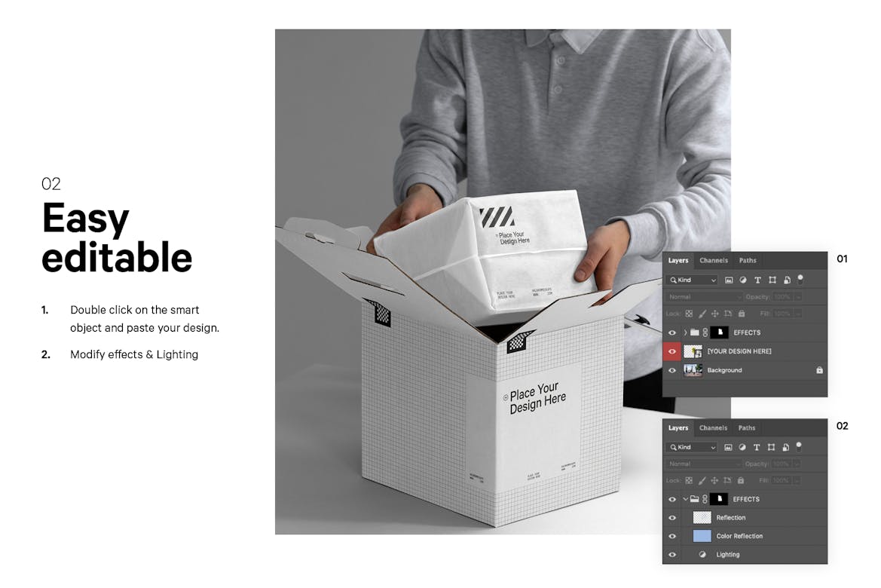The width and height of the screenshot is (881, 588).
Task: Click the adjustment layers filter icon
Action: coord(744,280)
